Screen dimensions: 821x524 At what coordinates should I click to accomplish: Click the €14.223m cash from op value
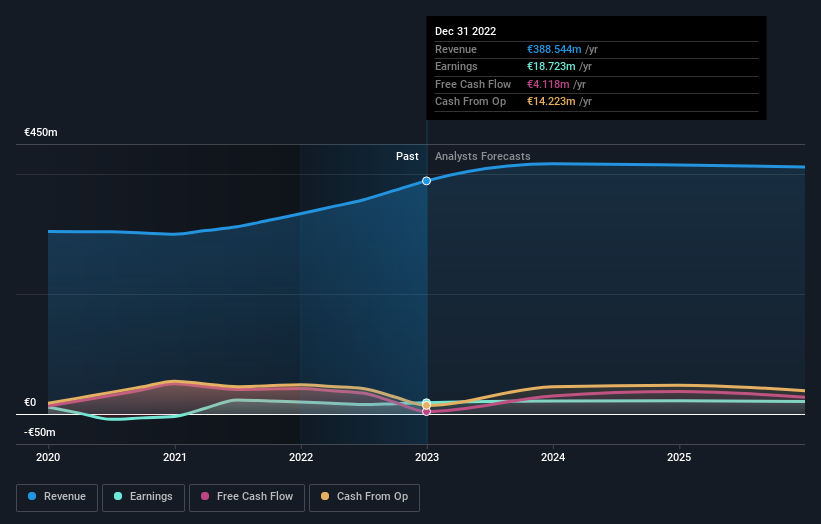tap(551, 102)
